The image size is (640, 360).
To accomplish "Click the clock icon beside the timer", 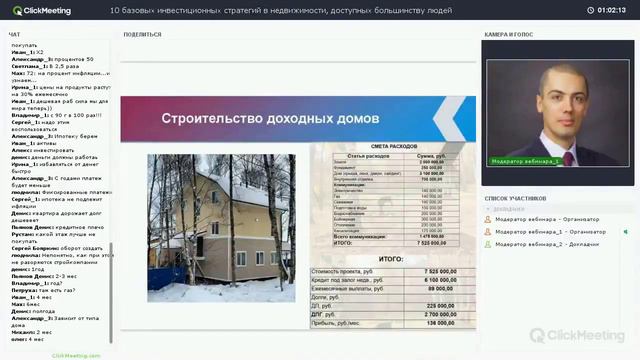I will pos(590,10).
